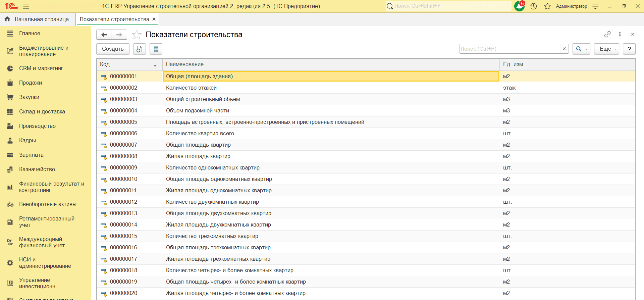Click the list report icon in toolbar
The image size is (644, 300).
156,49
